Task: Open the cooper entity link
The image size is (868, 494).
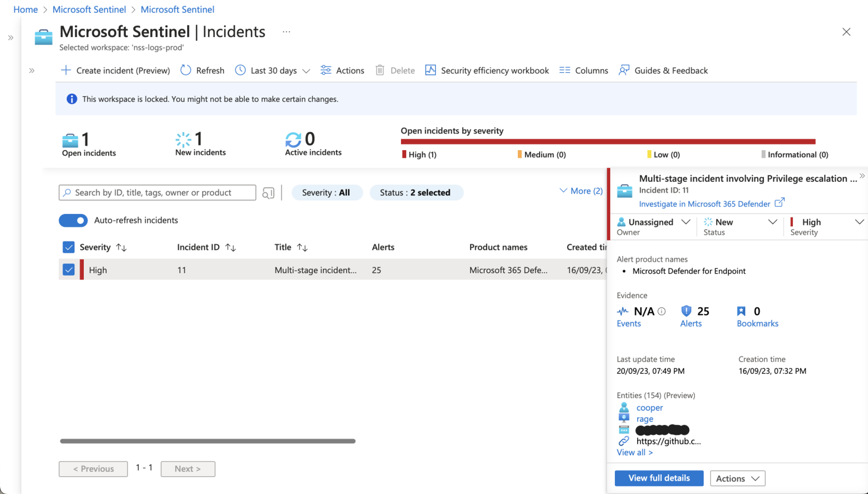Action: [650, 408]
